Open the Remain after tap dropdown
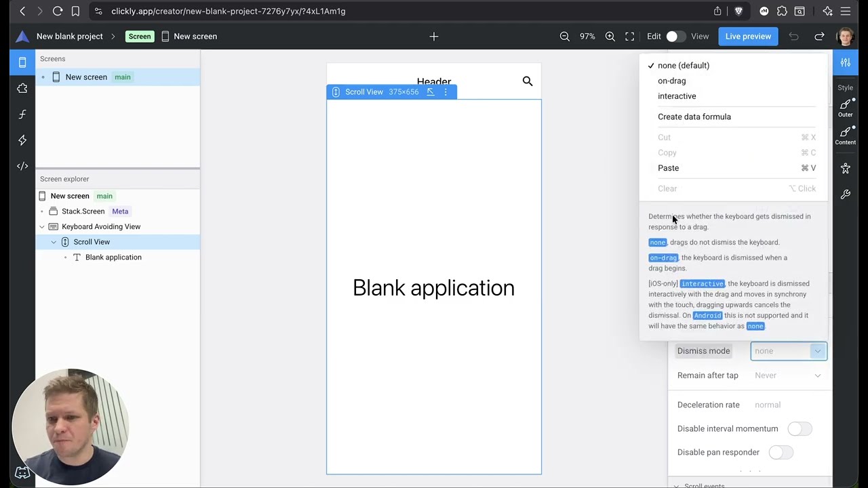868x488 pixels. tap(789, 375)
